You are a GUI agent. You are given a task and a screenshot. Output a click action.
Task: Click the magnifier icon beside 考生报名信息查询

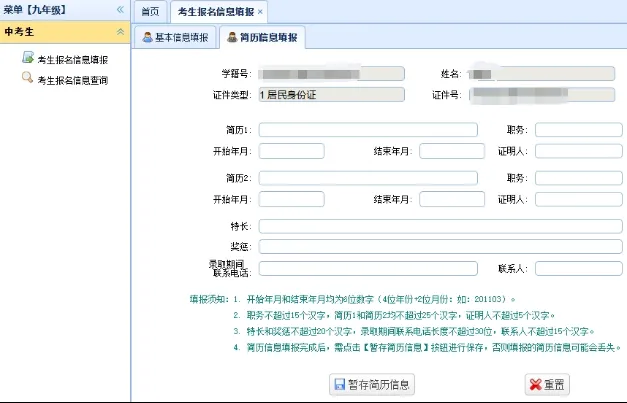pos(27,77)
